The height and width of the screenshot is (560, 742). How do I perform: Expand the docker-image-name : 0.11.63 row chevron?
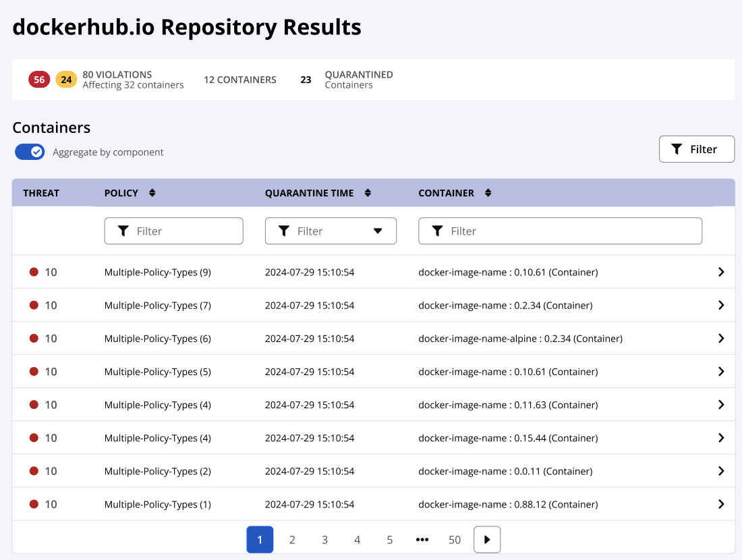[x=720, y=404]
